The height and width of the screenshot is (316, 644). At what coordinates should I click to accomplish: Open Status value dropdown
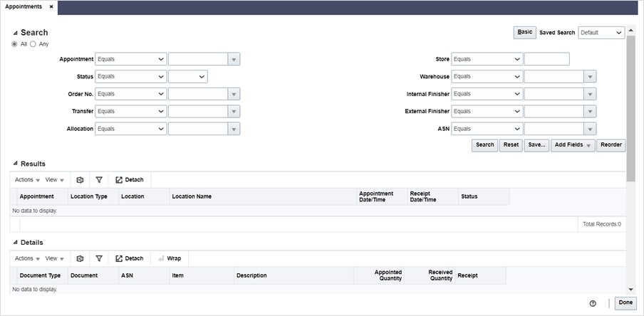click(x=187, y=76)
